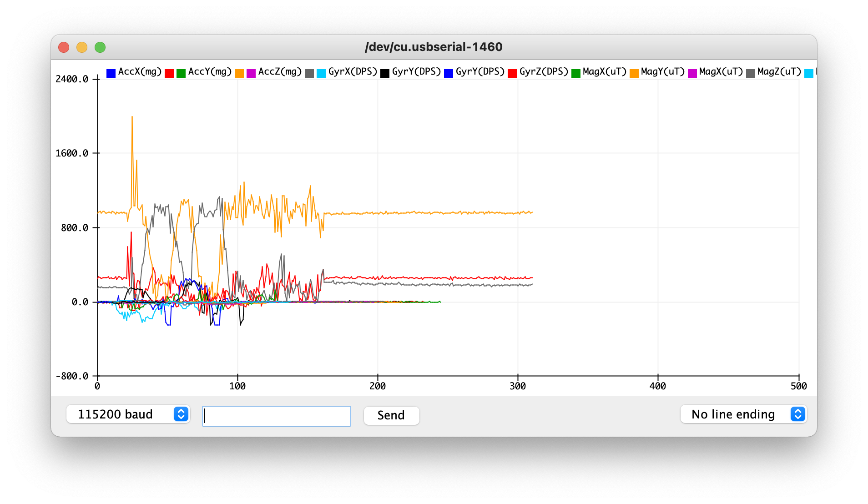Click the -800.0 y-axis label

point(72,376)
